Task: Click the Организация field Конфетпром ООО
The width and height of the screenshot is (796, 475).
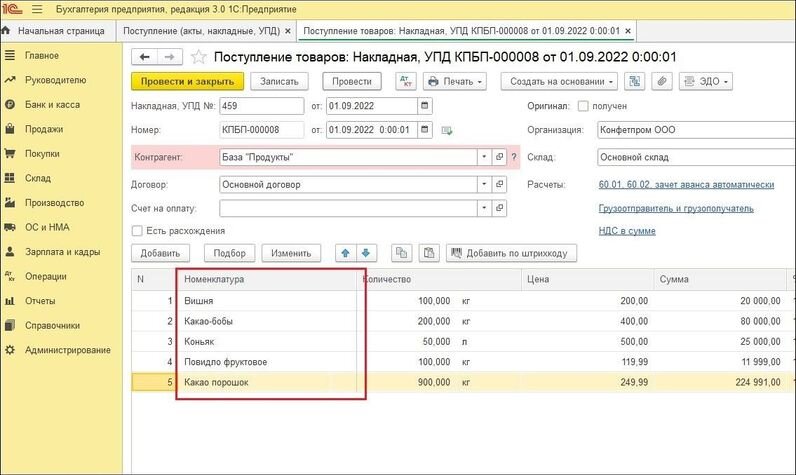Action: 696,129
